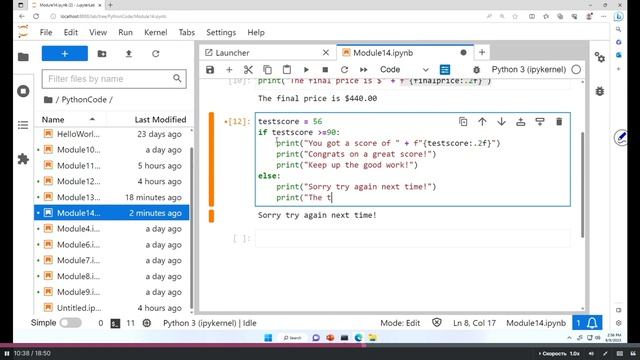The width and height of the screenshot is (640, 360).
Task: Duplicate the active cell with its icon
Action: 463,122
